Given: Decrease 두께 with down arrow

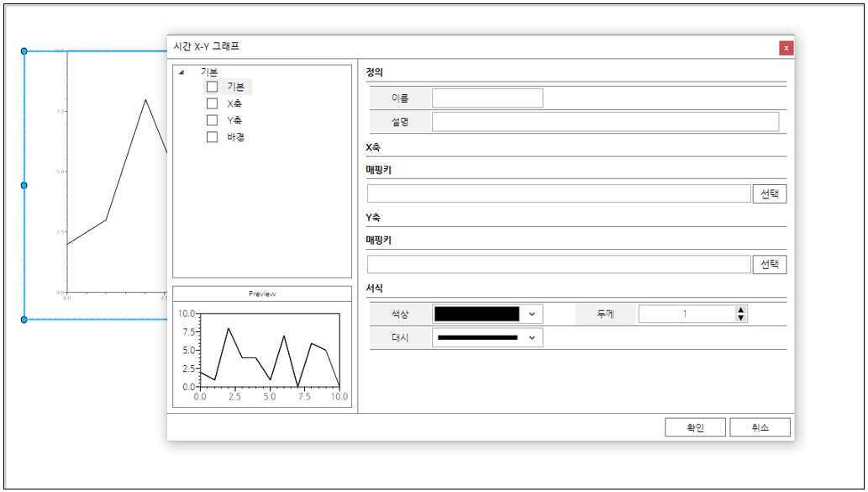Looking at the screenshot, I should [x=740, y=318].
